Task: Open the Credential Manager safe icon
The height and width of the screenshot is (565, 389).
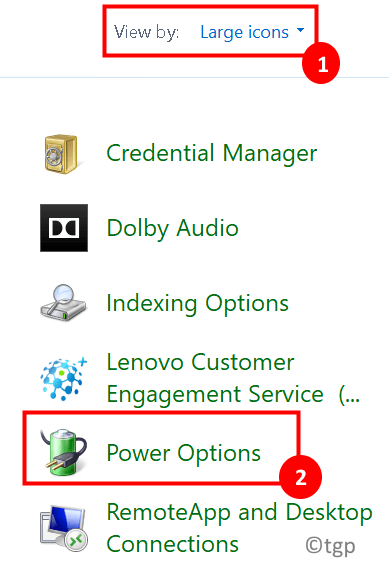Action: point(61,154)
